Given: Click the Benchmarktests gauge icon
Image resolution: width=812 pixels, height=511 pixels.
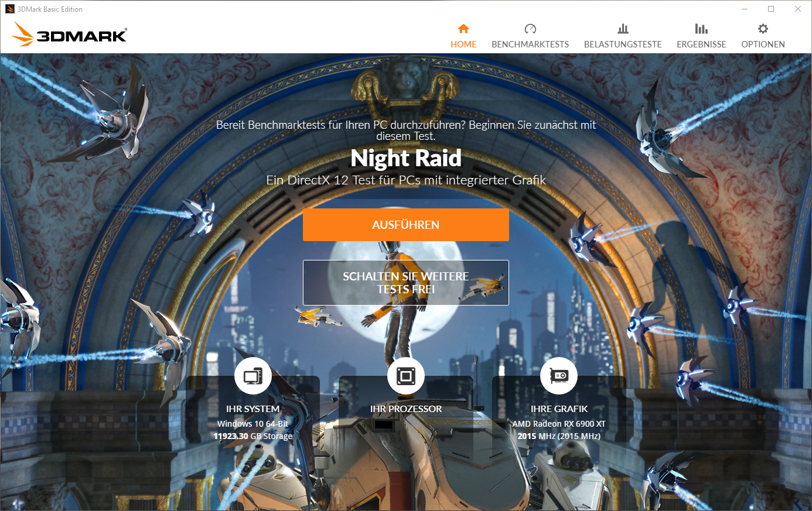Looking at the screenshot, I should (x=530, y=29).
